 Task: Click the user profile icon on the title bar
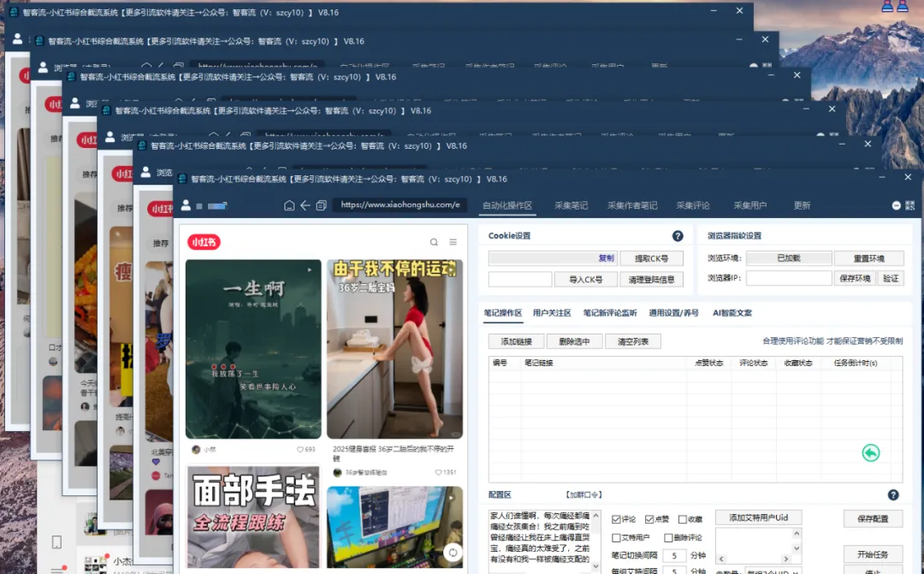click(x=187, y=205)
